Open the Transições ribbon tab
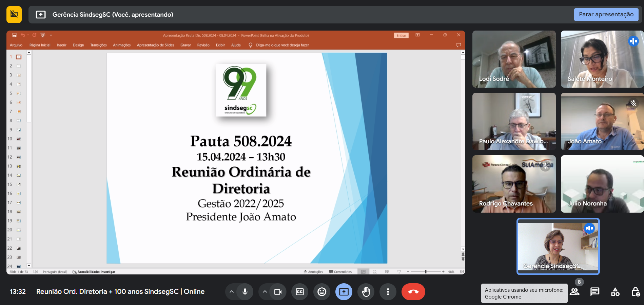The height and width of the screenshot is (305, 644). (x=98, y=45)
